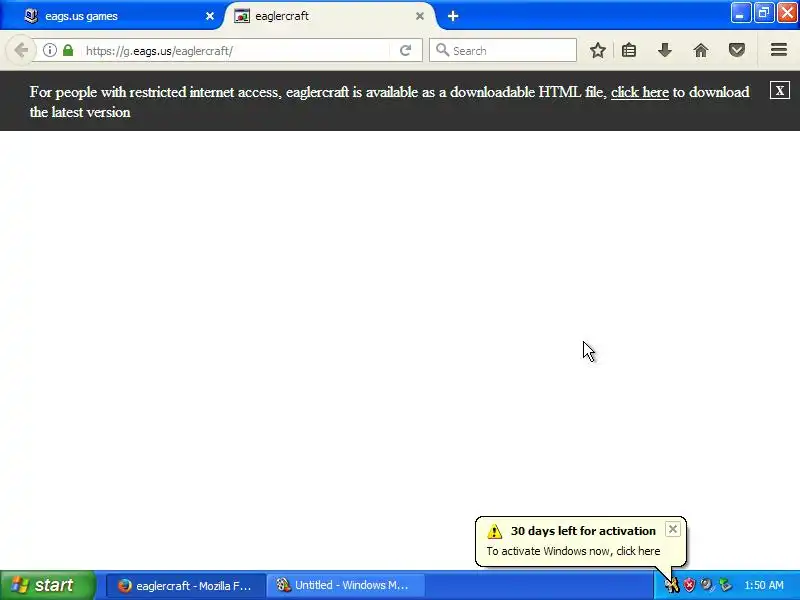Dismiss the download banner with X

click(780, 91)
